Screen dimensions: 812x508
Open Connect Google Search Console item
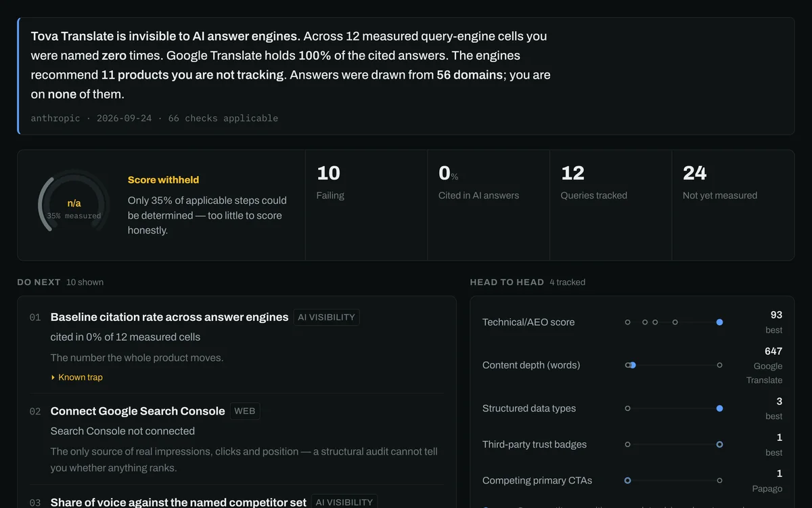pyautogui.click(x=137, y=411)
